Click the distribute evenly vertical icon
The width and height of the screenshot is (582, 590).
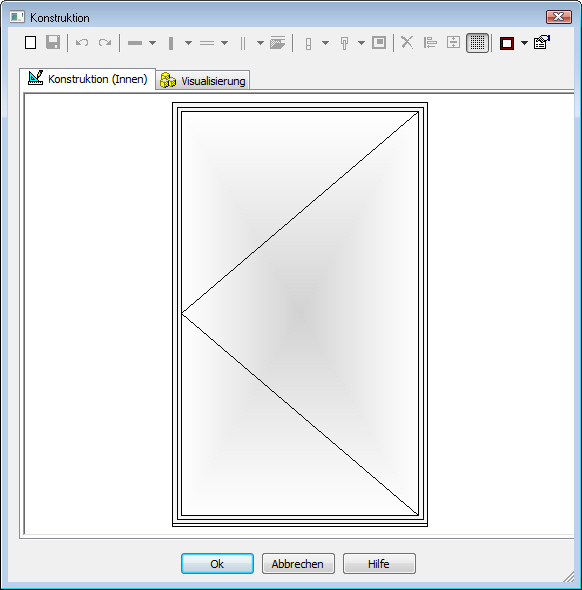click(453, 43)
